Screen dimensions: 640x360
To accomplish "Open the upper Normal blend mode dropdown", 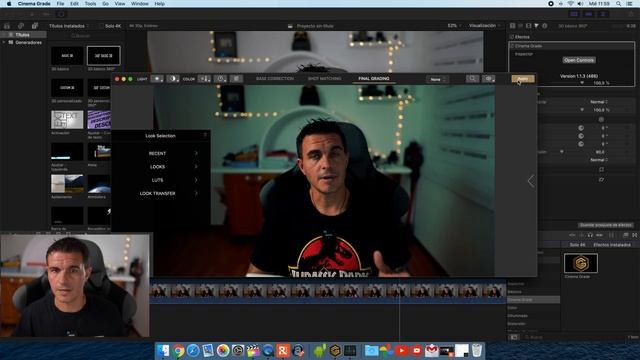I will point(599,102).
